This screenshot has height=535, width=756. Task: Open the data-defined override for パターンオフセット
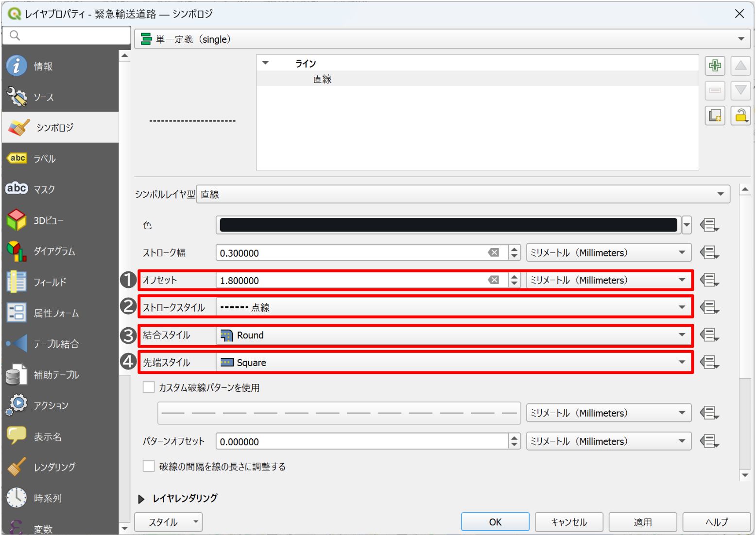pos(709,441)
